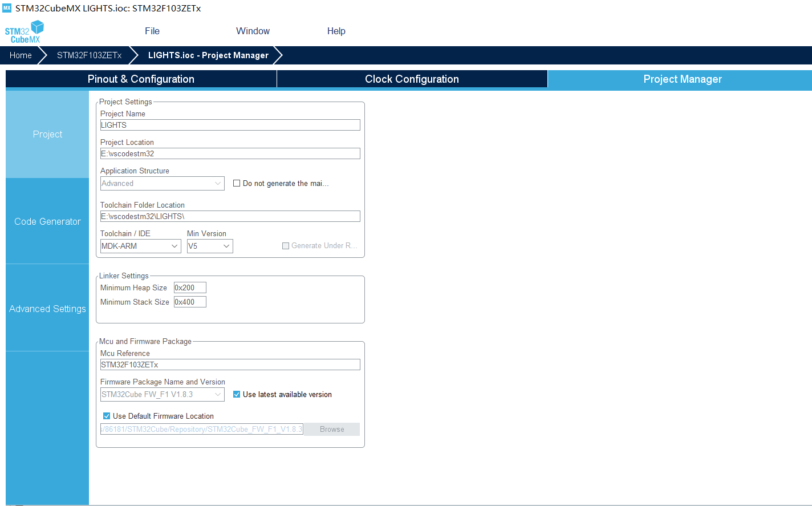Click LIGHTS.ioc - Project Manager breadcrumb
This screenshot has height=506, width=812.
click(x=208, y=55)
